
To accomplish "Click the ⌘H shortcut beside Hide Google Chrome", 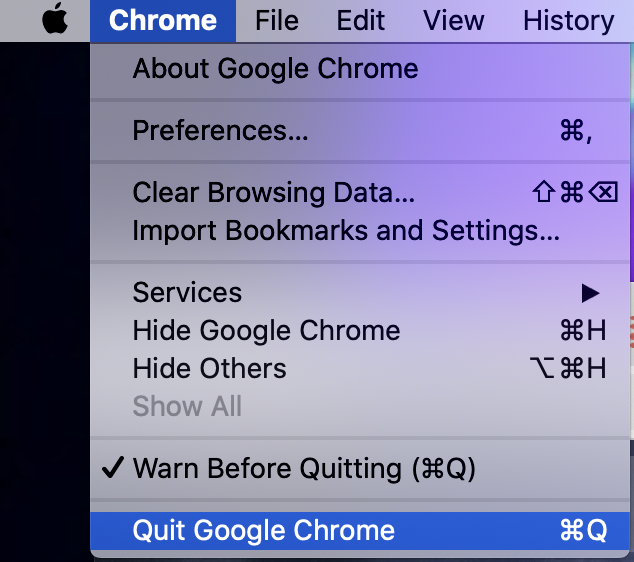I will point(583,330).
